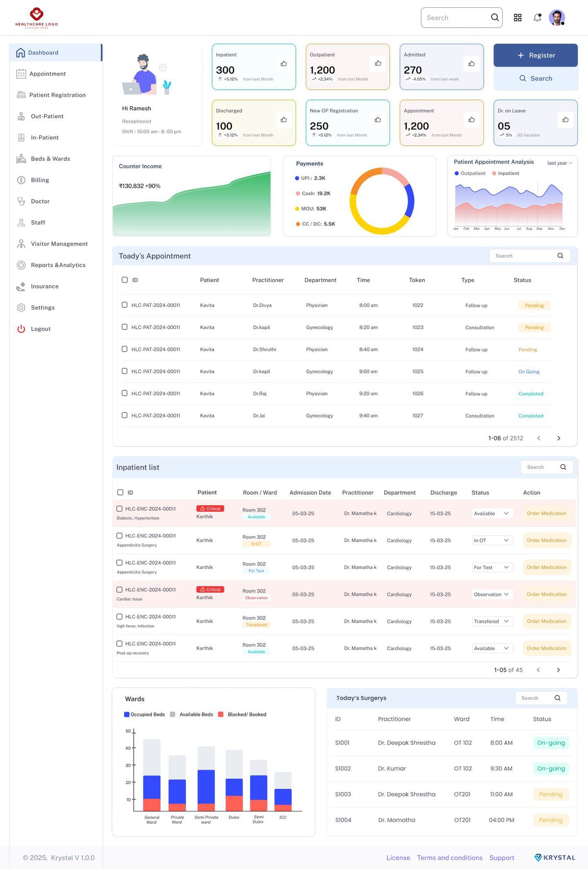Click the Register button
The height and width of the screenshot is (869, 588).
click(536, 55)
